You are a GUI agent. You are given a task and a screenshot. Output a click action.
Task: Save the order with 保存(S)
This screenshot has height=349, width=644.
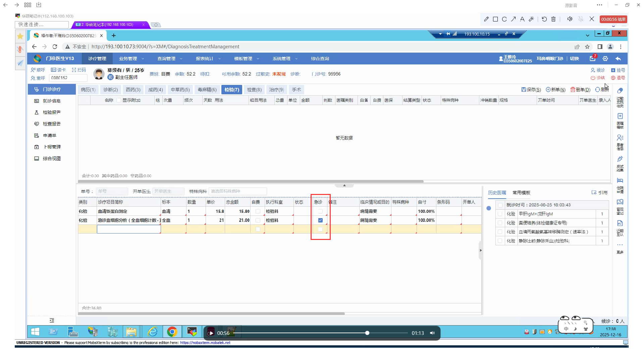[531, 90]
